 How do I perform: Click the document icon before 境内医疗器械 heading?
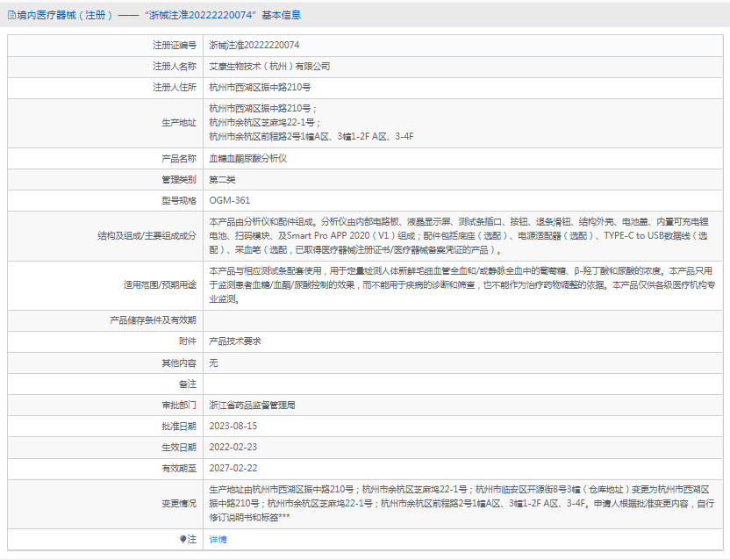11,16
